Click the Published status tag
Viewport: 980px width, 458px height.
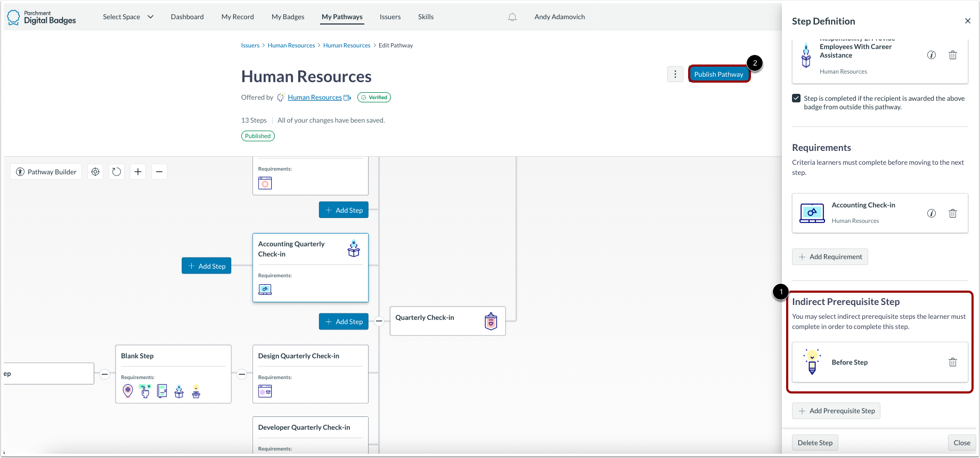[258, 136]
